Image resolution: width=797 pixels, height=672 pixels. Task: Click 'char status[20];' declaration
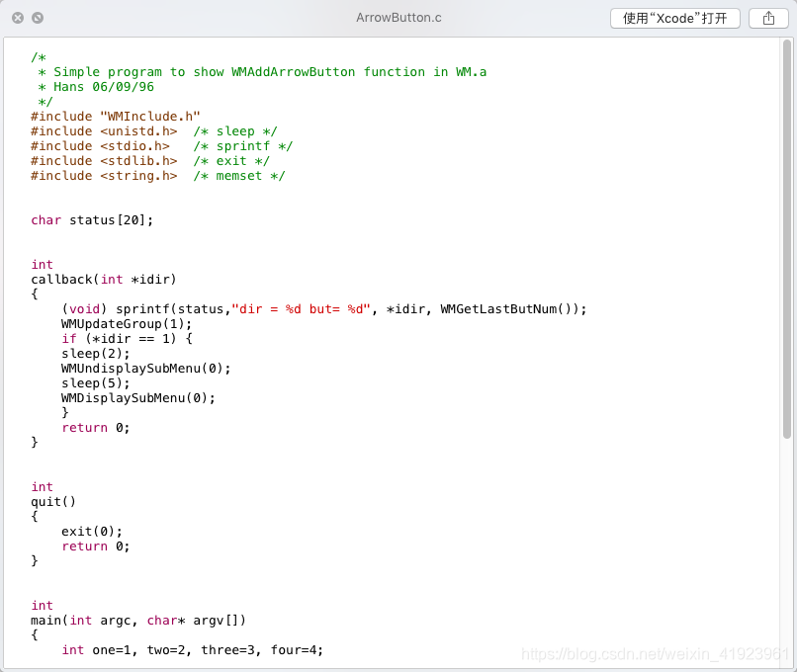[92, 220]
